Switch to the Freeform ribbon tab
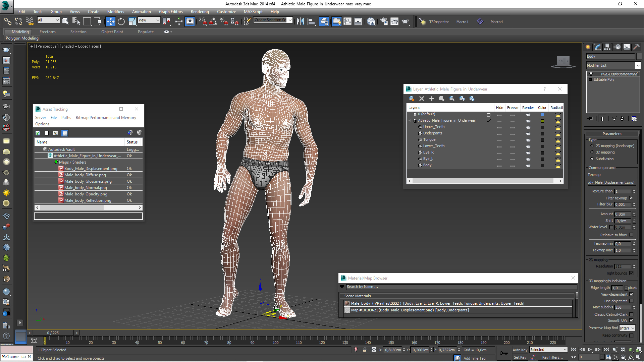This screenshot has width=644, height=362. coord(48,32)
